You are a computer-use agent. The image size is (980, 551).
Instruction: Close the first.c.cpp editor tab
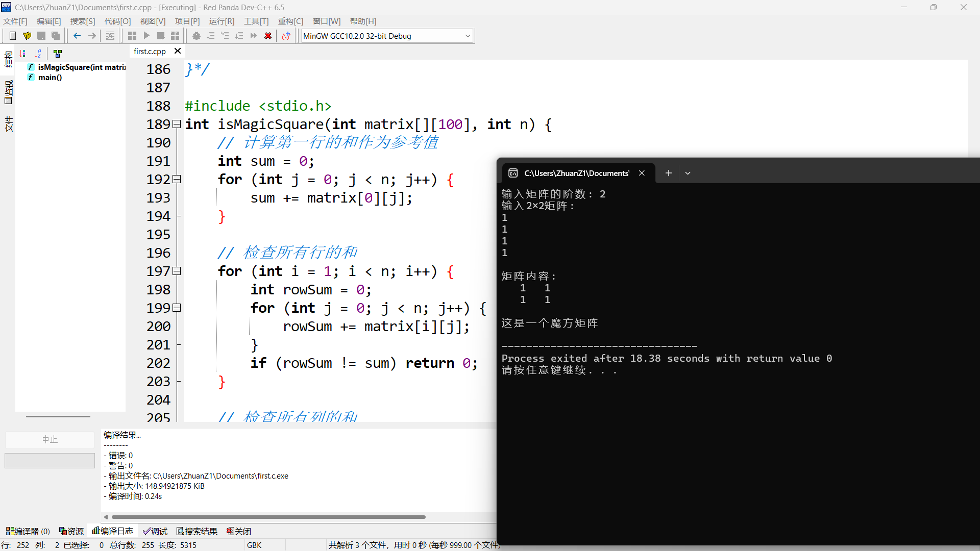click(177, 51)
